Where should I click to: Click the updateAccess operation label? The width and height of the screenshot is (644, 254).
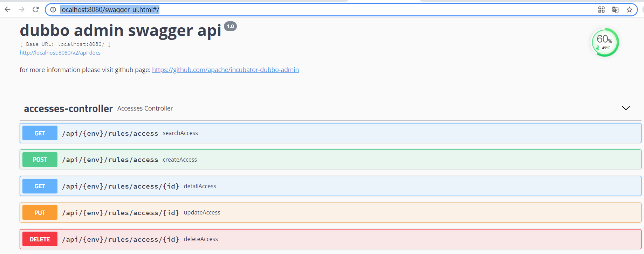point(202,212)
